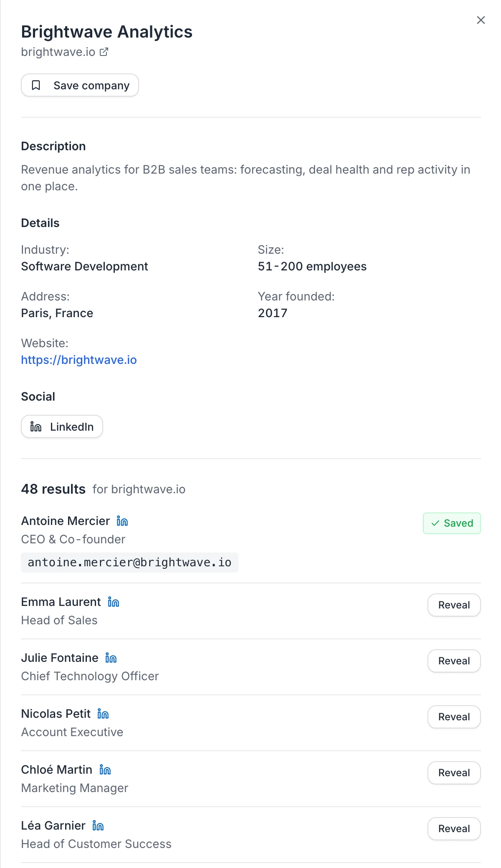Click the 'Account Executive' job title
Image resolution: width=501 pixels, height=868 pixels.
72,732
